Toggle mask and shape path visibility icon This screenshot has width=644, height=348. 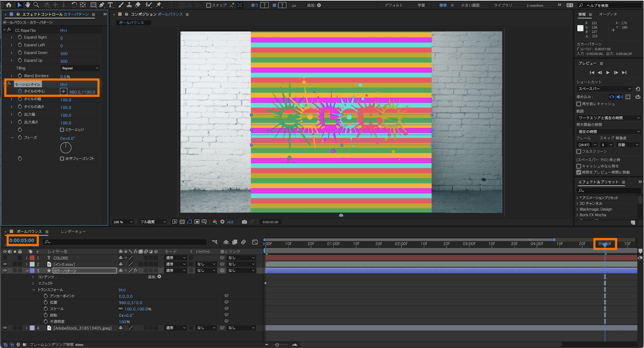(190, 222)
